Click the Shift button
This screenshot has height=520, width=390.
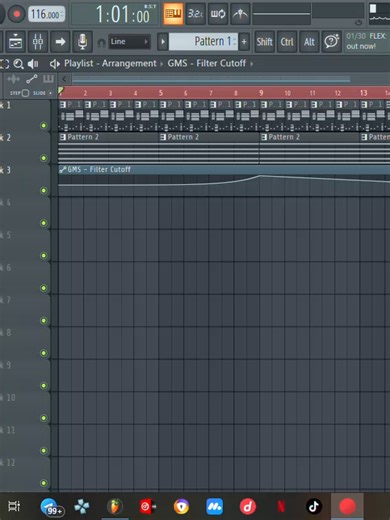[x=265, y=42]
